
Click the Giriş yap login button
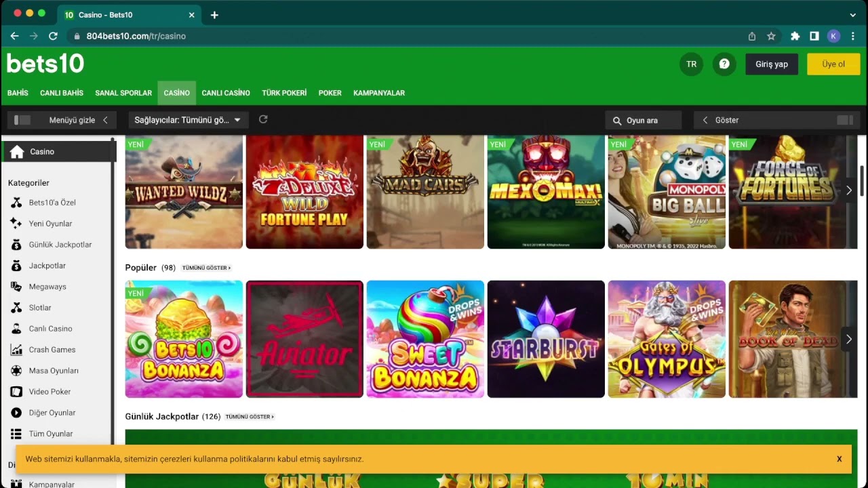tap(771, 64)
